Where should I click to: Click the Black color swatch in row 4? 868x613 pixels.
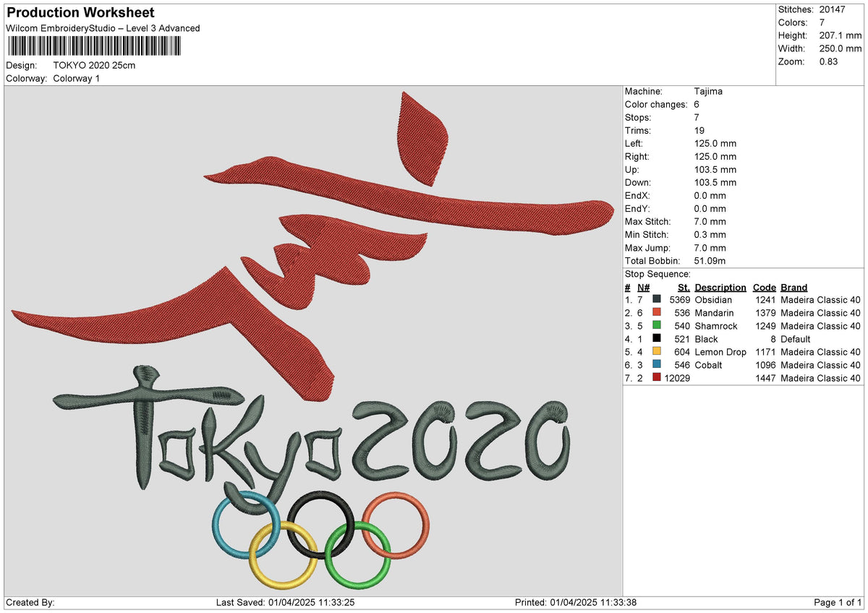coord(657,339)
